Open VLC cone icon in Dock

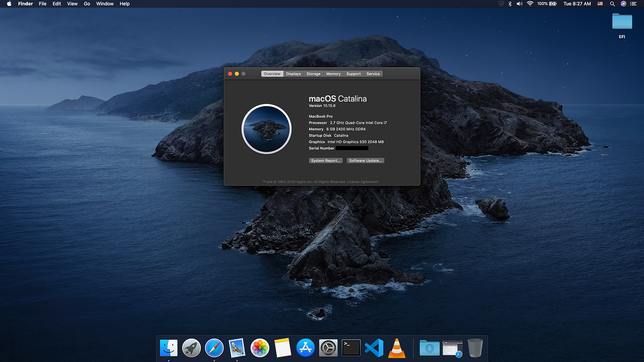[x=397, y=348]
